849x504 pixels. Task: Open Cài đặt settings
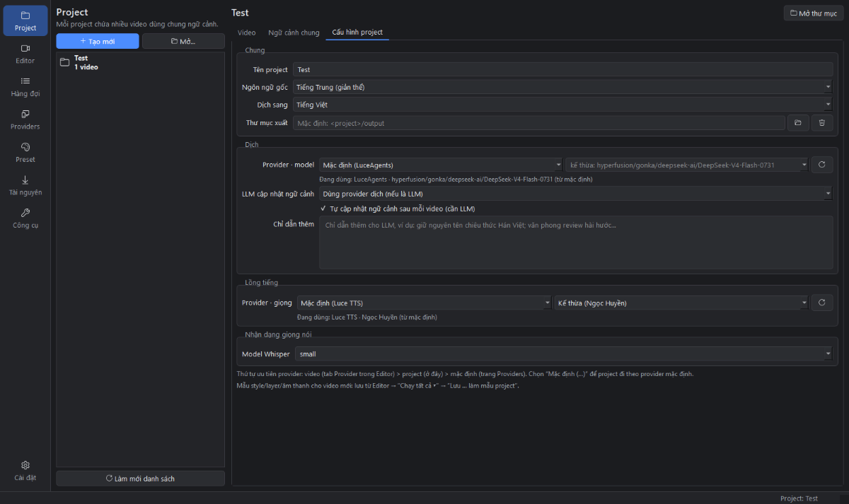(x=25, y=470)
